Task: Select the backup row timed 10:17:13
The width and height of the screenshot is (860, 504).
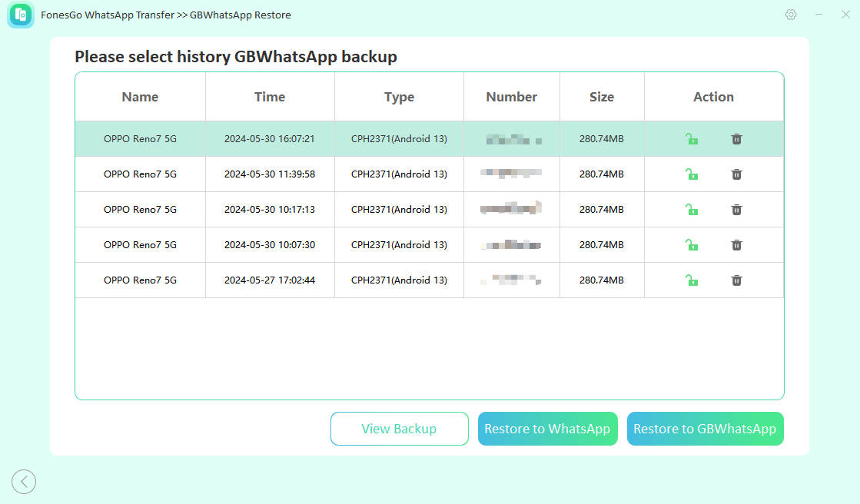Action: (x=269, y=210)
